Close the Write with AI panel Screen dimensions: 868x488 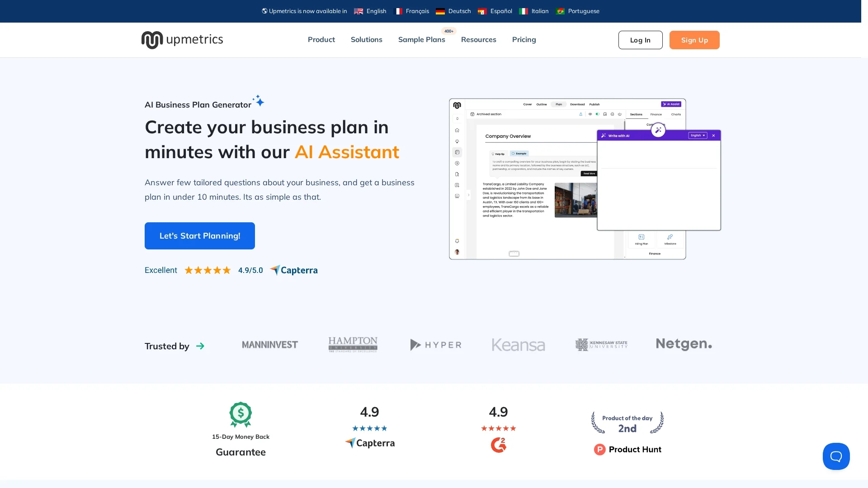click(x=713, y=136)
